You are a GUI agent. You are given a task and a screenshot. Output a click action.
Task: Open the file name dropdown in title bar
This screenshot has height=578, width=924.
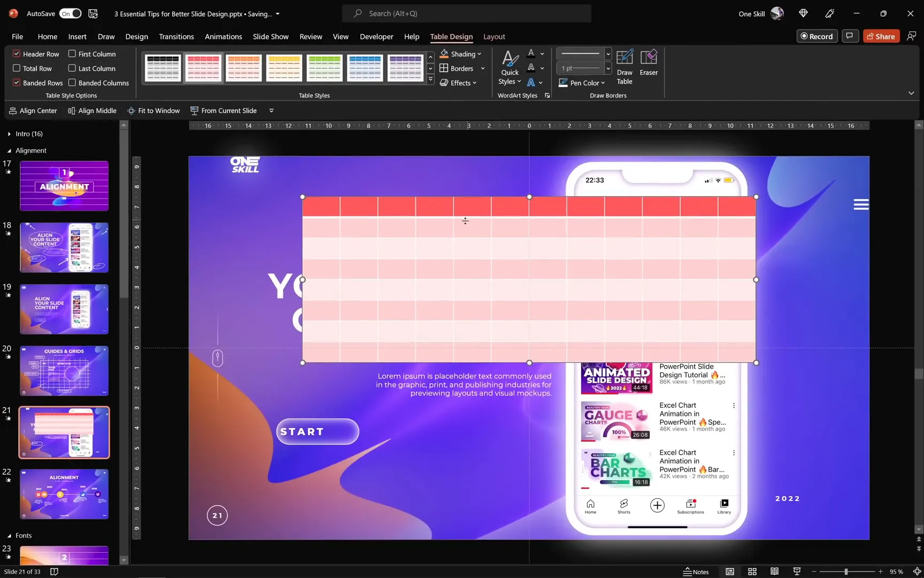278,14
